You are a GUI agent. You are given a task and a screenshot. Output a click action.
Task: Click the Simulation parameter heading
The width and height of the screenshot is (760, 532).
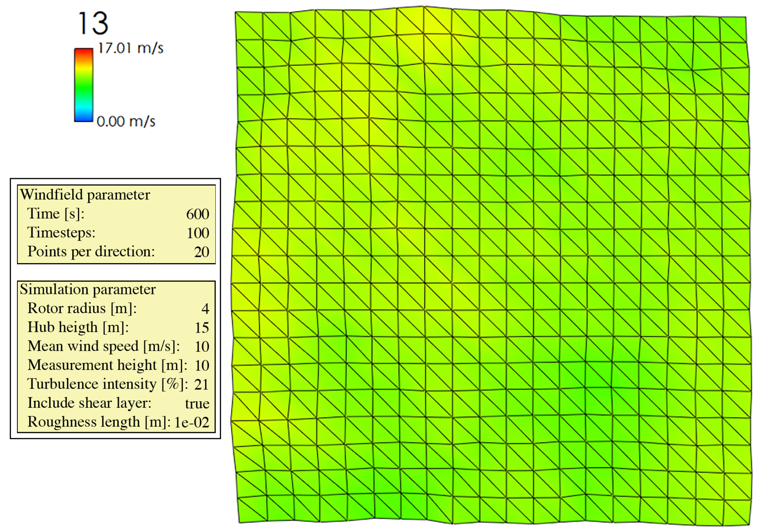[x=87, y=289]
